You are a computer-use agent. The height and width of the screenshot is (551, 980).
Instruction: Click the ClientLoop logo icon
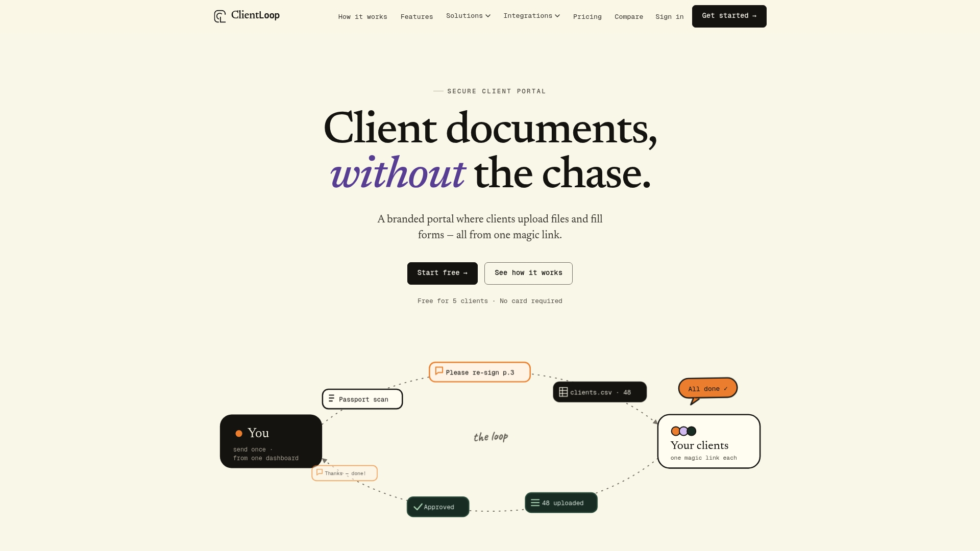click(x=219, y=16)
